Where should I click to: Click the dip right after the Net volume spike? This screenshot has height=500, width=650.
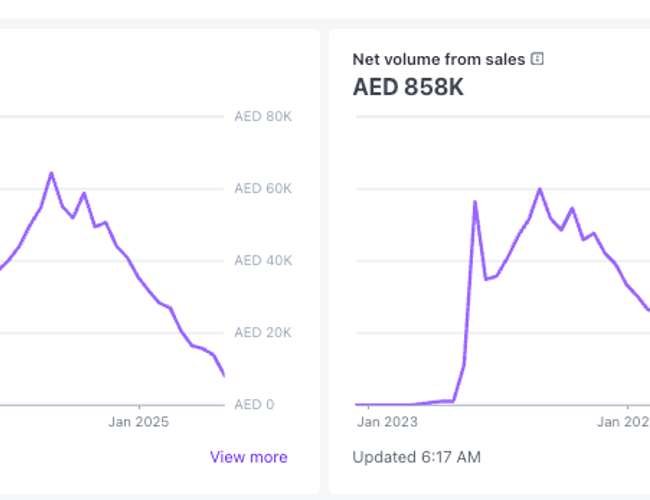point(486,279)
